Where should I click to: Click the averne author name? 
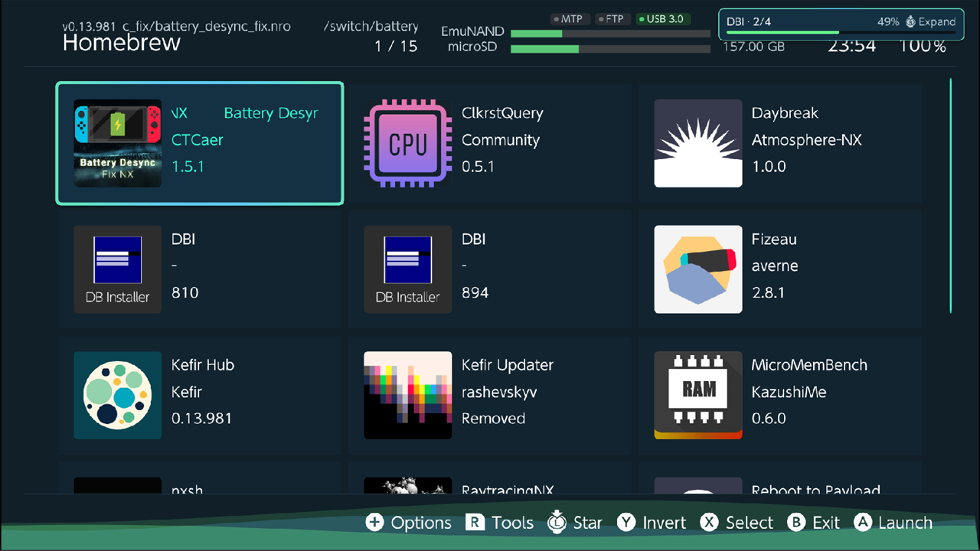775,266
